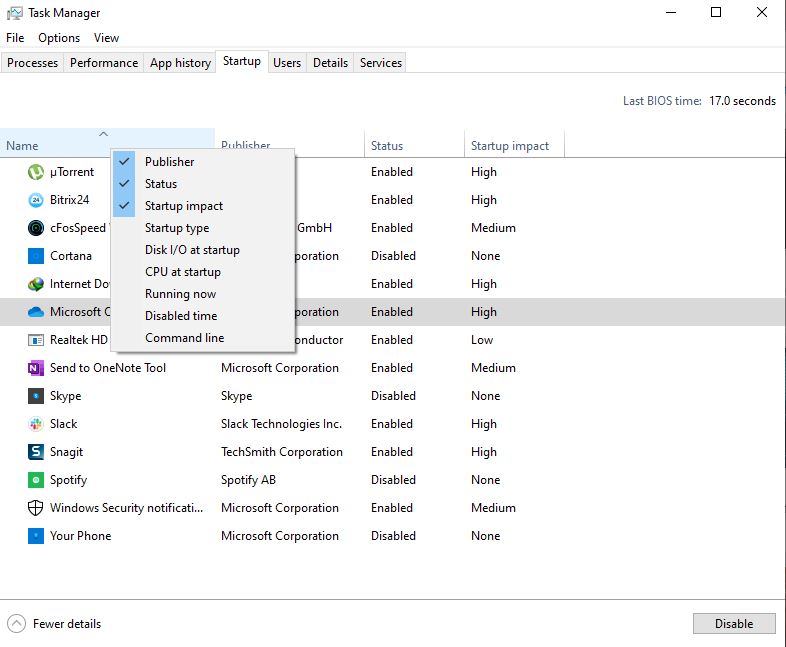Image resolution: width=786 pixels, height=647 pixels.
Task: Select the Windows Security notification row name
Action: click(126, 508)
